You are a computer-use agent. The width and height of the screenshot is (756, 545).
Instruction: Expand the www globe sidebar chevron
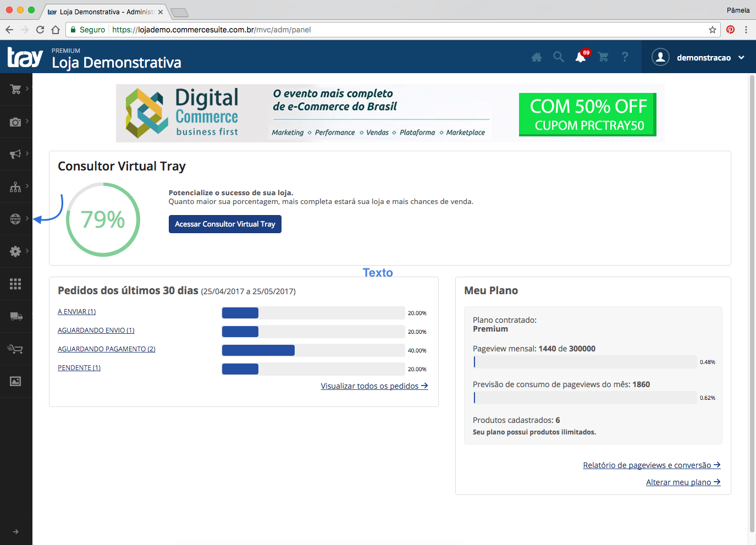27,218
